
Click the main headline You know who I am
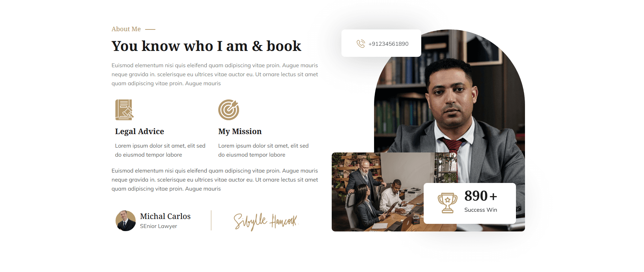click(x=206, y=46)
